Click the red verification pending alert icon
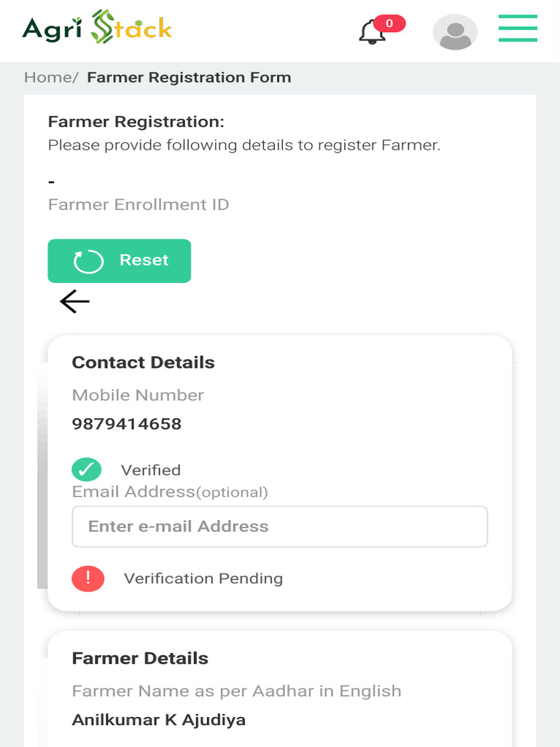The height and width of the screenshot is (747, 560). tap(88, 578)
